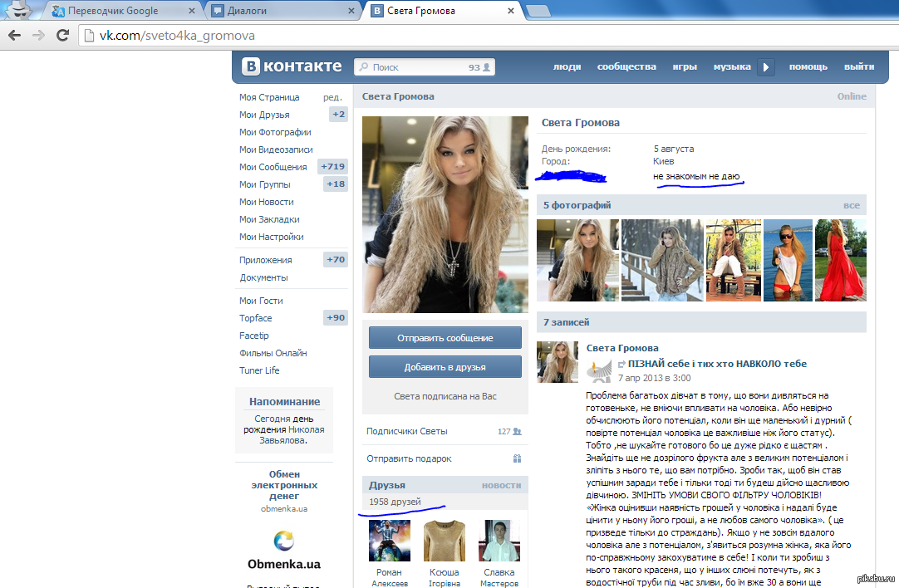Image resolution: width=899 pixels, height=588 pixels.
Task: Open Мои Видеозаписи in sidebar
Action: coord(276,149)
